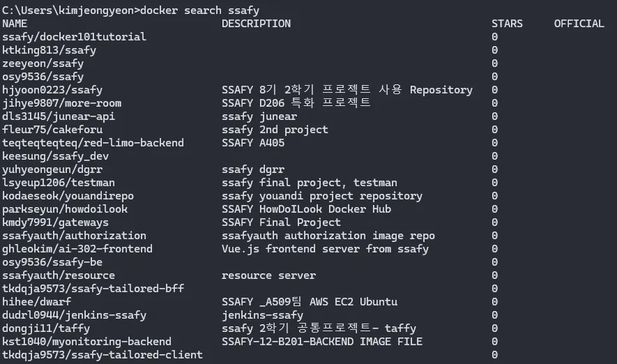Image resolution: width=617 pixels, height=364 pixels.
Task: Click the dudrl0944/jenkins-ssafy repository name
Action: (74, 315)
